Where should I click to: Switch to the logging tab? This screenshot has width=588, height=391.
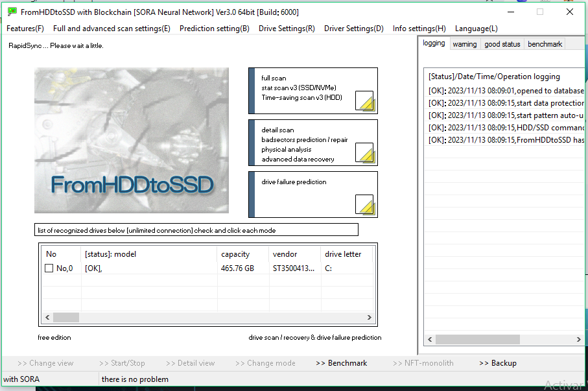[434, 43]
